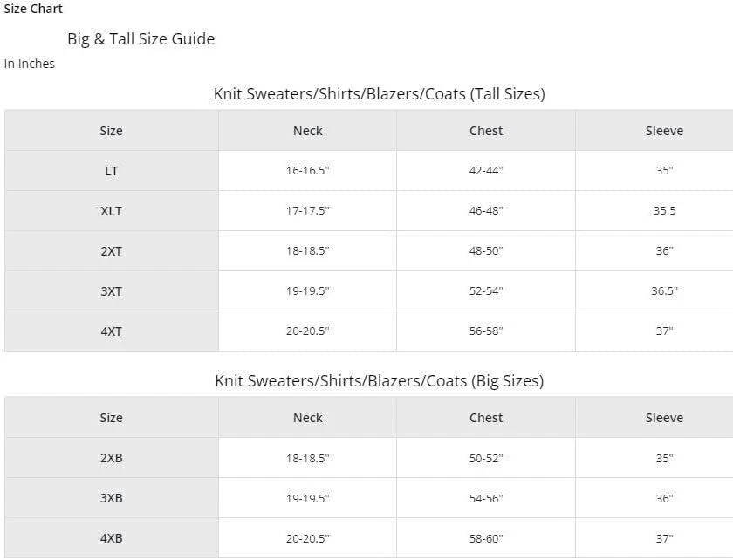Click the 4XB size row label
The height and width of the screenshot is (560, 733).
(111, 538)
